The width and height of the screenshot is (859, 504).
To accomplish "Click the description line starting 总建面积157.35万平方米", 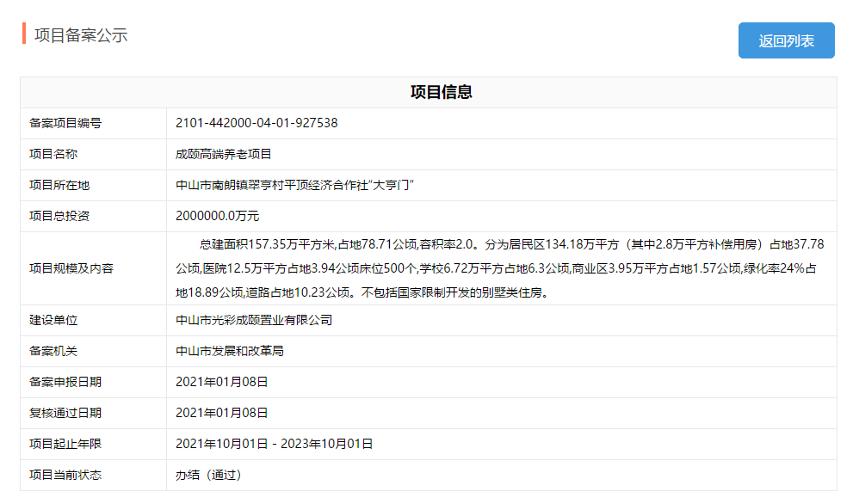I will click(511, 244).
